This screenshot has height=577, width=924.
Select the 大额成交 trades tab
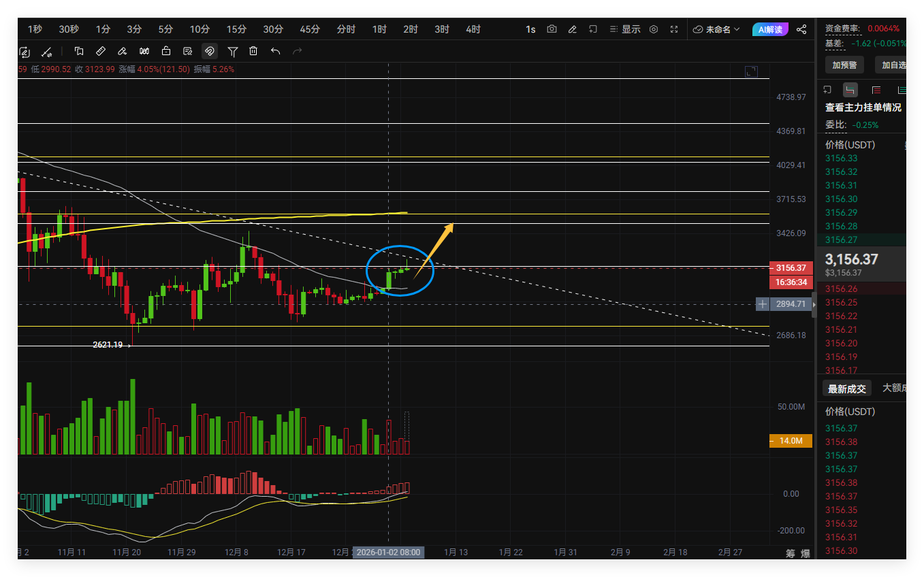pyautogui.click(x=894, y=388)
